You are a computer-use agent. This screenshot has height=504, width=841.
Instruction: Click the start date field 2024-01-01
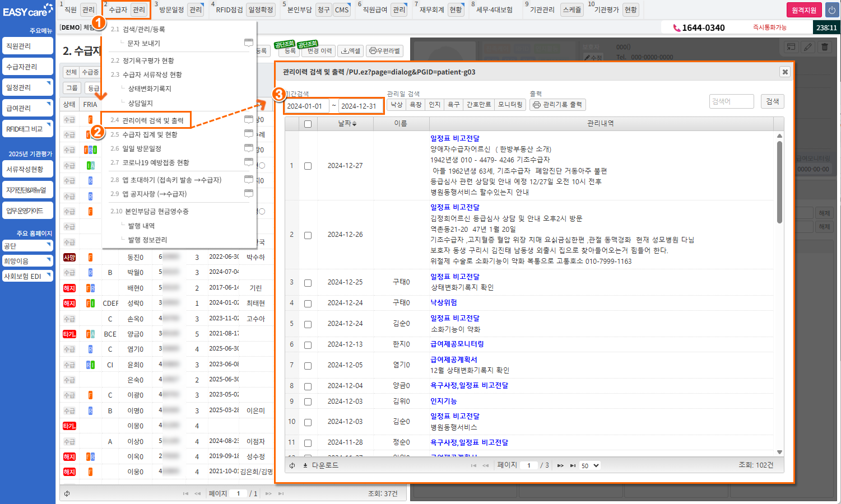point(305,106)
